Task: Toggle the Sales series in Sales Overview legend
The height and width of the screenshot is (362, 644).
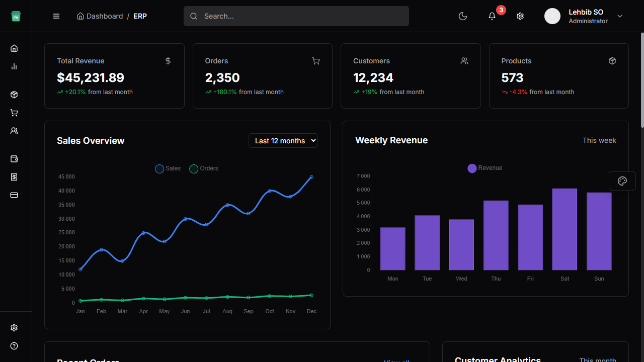Action: 168,168
